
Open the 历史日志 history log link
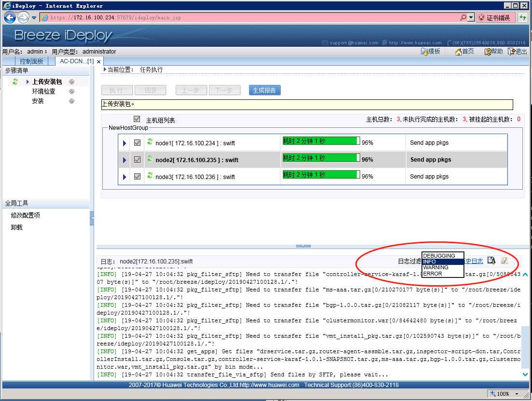473,261
